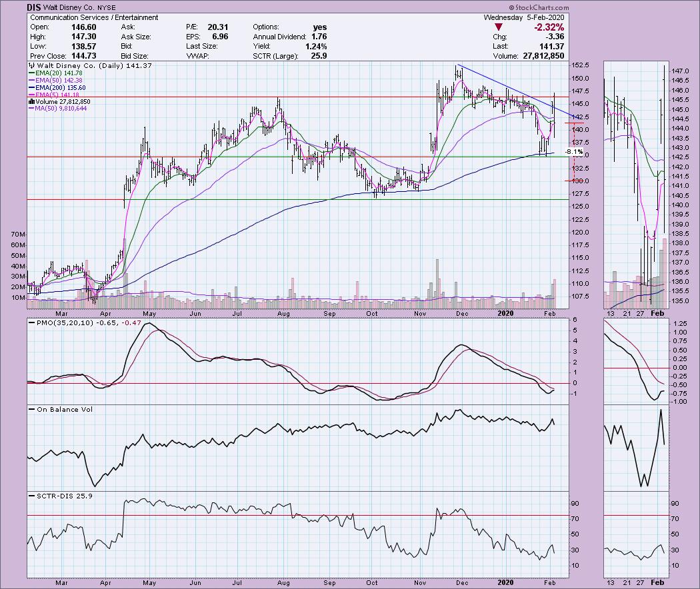Viewport: 700px width, 589px height.
Task: Click the dark blue EMA(200) legend line swatch
Action: click(x=32, y=88)
